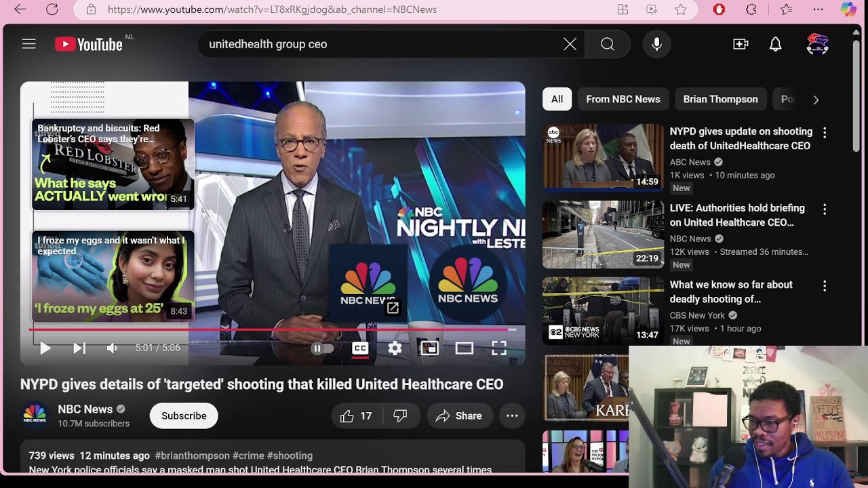Enter full screen mode
Screen dimensions: 868x488
pos(499,348)
